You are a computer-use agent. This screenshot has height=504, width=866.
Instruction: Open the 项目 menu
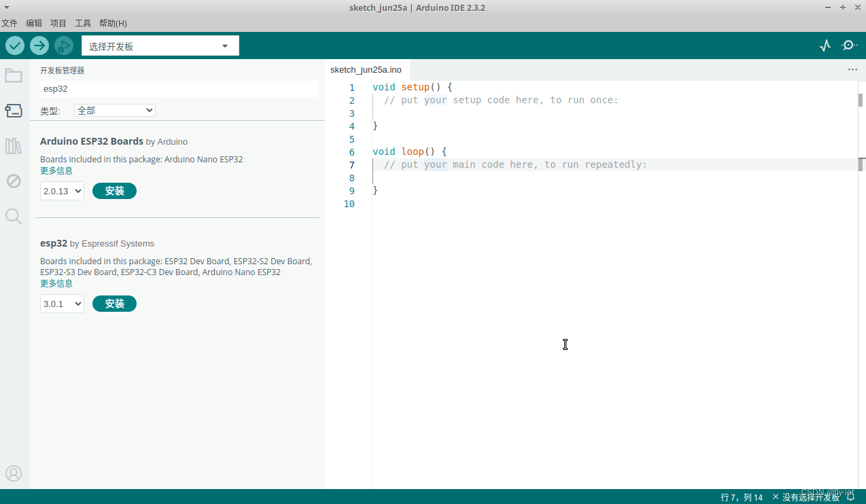58,23
